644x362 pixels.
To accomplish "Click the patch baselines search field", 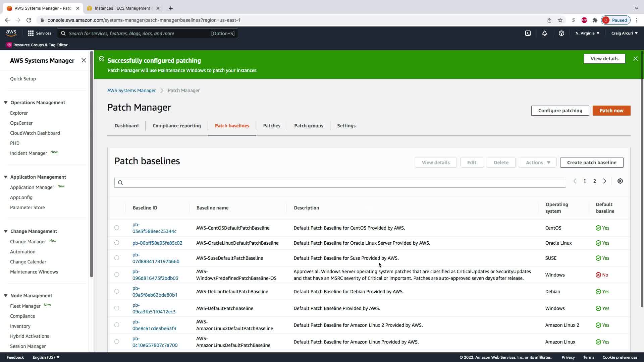I will pyautogui.click(x=340, y=183).
